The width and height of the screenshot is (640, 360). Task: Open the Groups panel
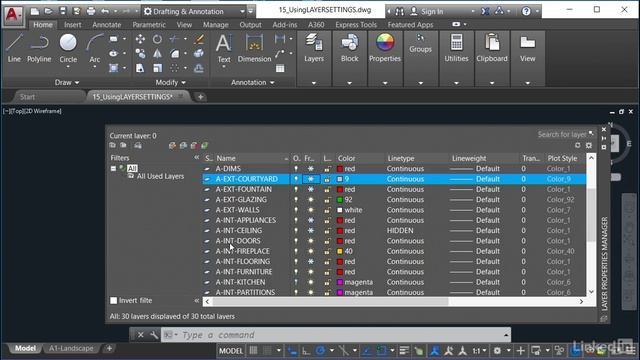[420, 43]
